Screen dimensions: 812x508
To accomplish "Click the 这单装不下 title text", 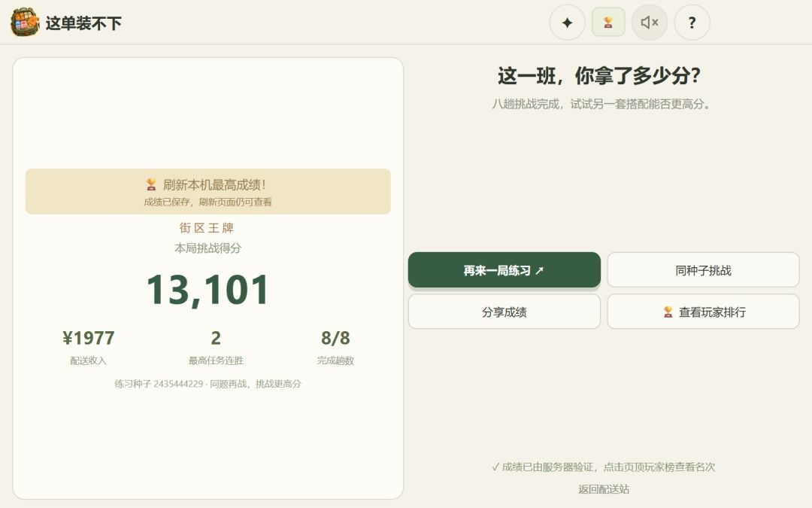I will (x=83, y=23).
